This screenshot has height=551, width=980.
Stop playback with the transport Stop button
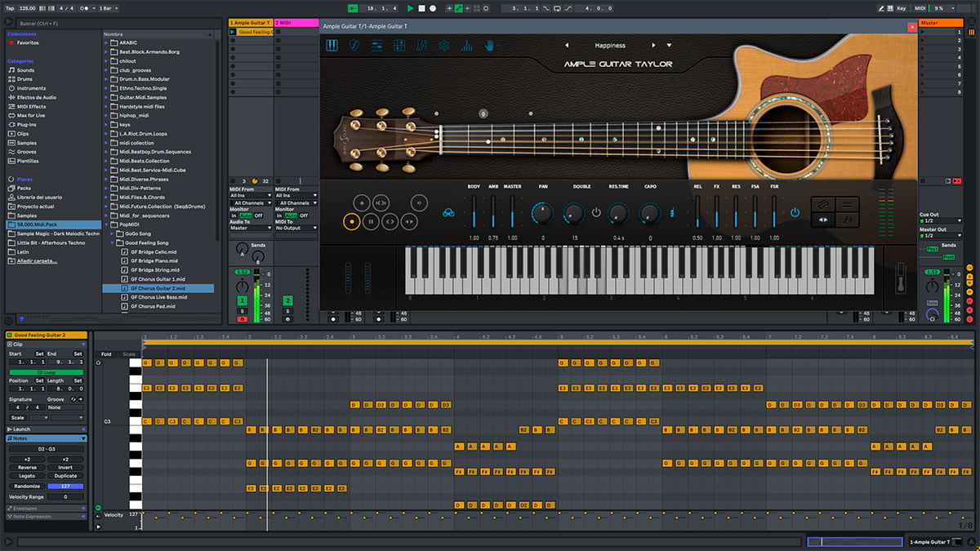click(421, 8)
